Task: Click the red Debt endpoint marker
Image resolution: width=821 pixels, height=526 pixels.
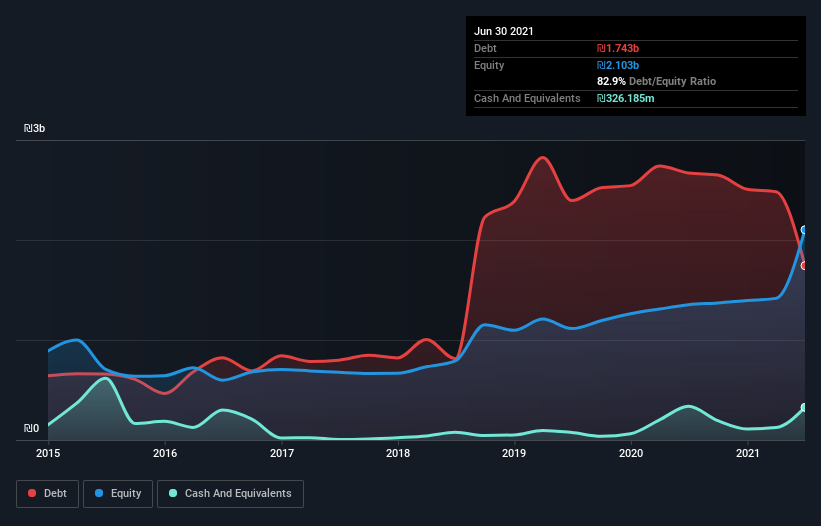Action: (805, 266)
